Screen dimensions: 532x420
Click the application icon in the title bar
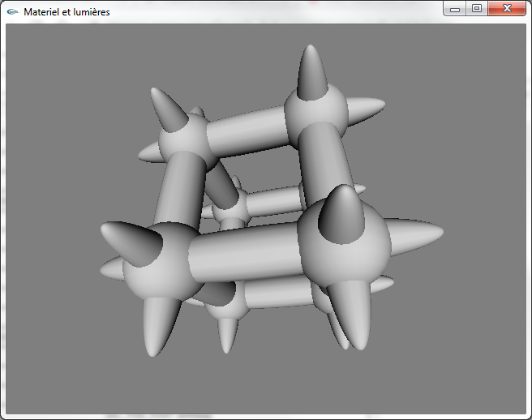click(12, 12)
